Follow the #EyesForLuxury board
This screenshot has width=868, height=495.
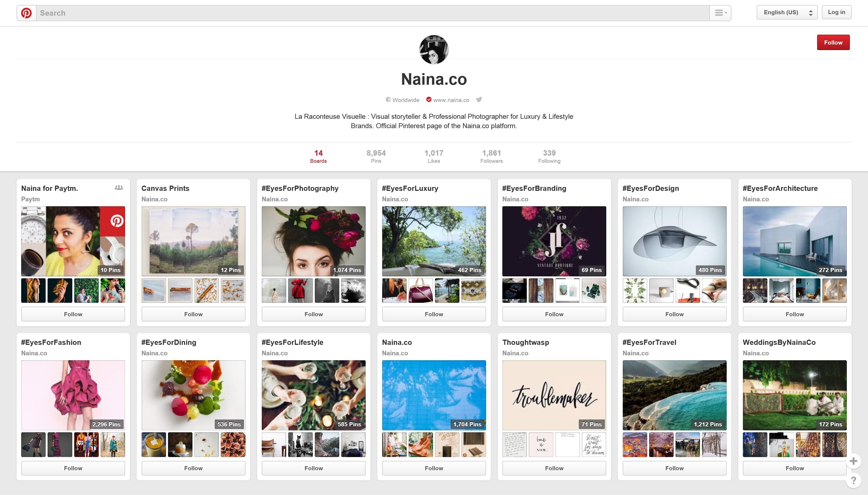coord(434,314)
